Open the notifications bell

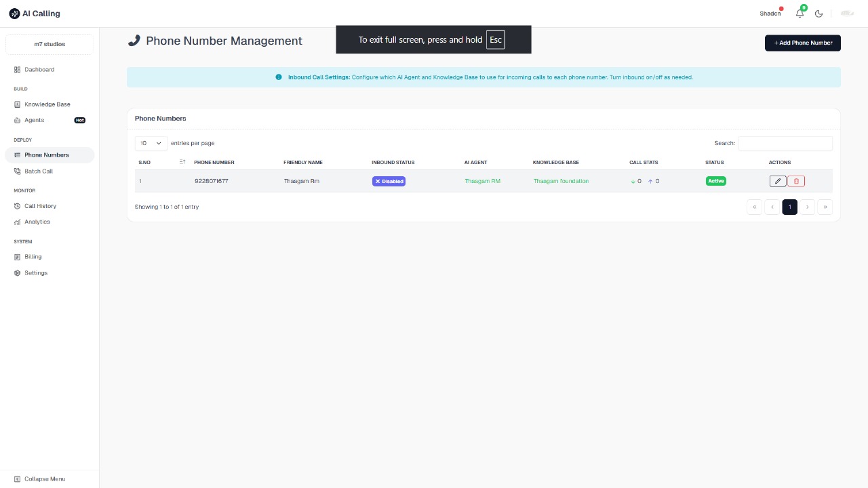(x=800, y=14)
